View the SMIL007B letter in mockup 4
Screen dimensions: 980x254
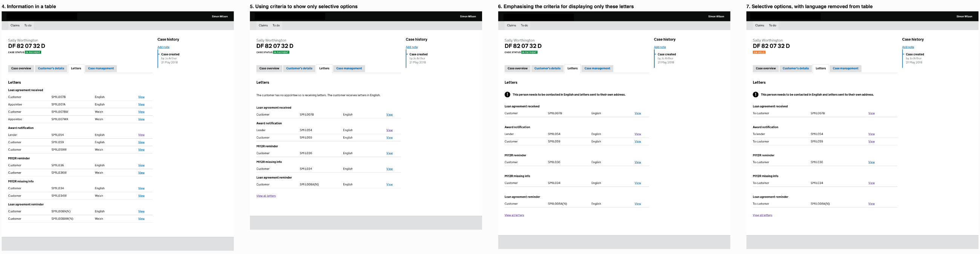point(141,97)
